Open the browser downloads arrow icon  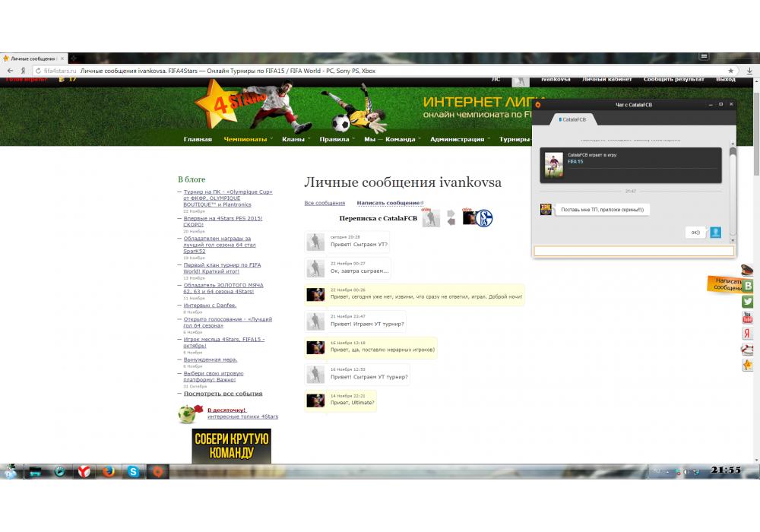click(749, 71)
